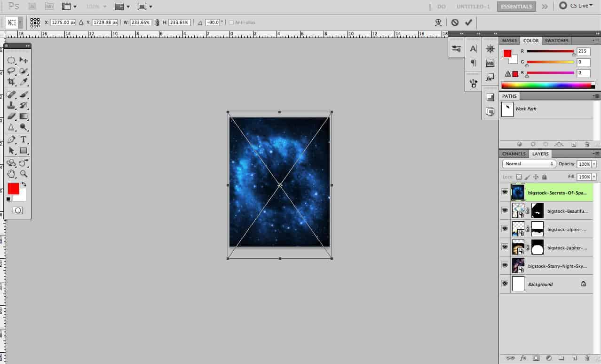Toggle lock transparent pixels
This screenshot has width=601, height=364.
[x=519, y=177]
